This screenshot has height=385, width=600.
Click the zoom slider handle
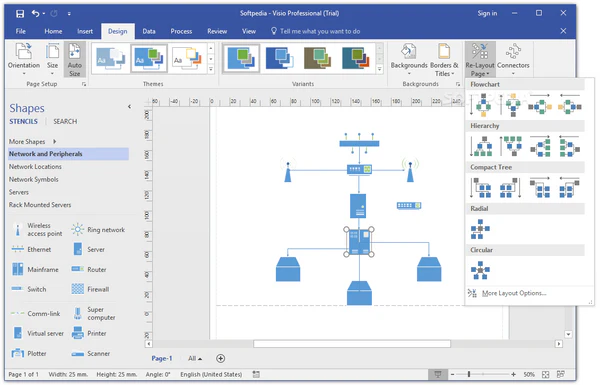tap(469, 374)
